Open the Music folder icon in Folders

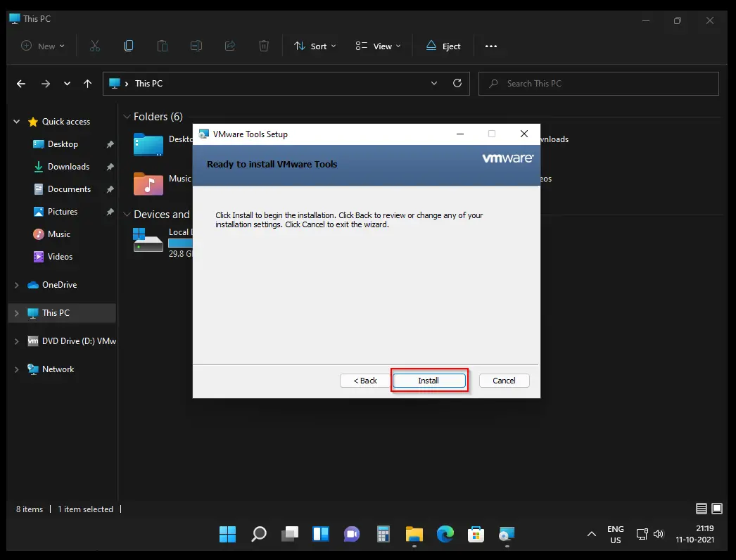pos(148,184)
